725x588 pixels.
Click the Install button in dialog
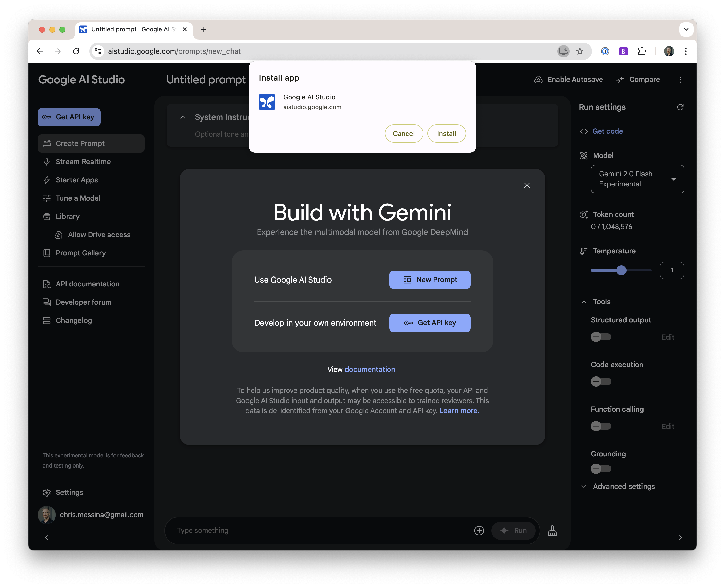446,133
